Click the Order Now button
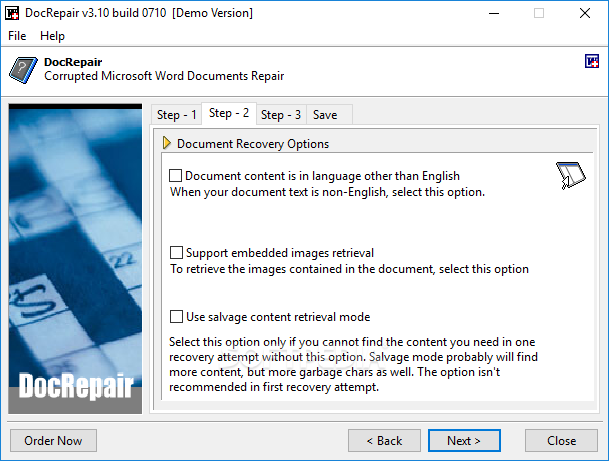The image size is (609, 461). (x=53, y=440)
